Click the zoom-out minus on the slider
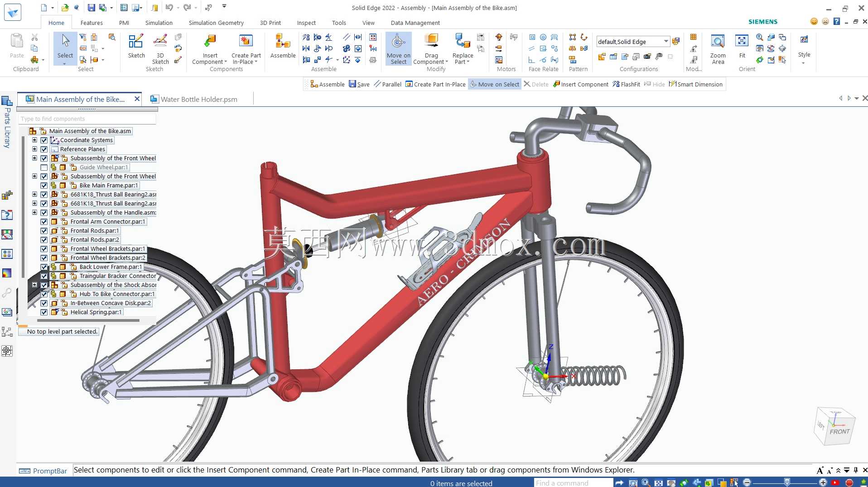Screen dimensions: 868x487 pos(747,482)
